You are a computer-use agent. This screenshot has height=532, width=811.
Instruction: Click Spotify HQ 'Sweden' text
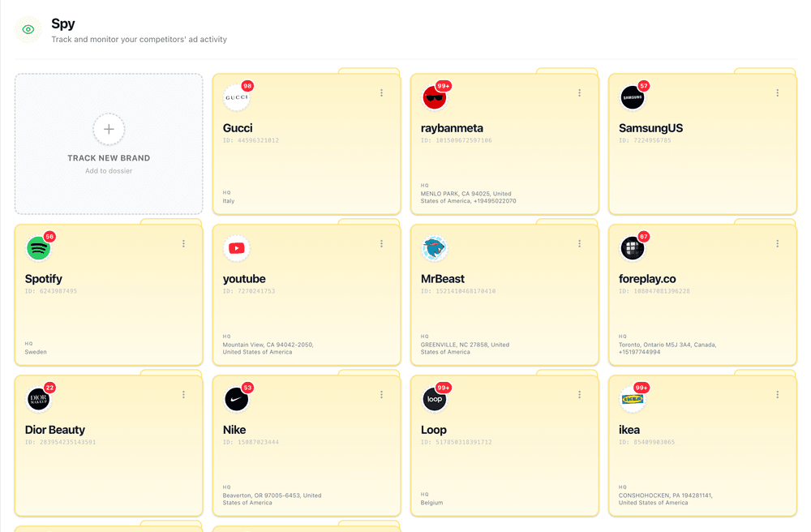tap(36, 352)
